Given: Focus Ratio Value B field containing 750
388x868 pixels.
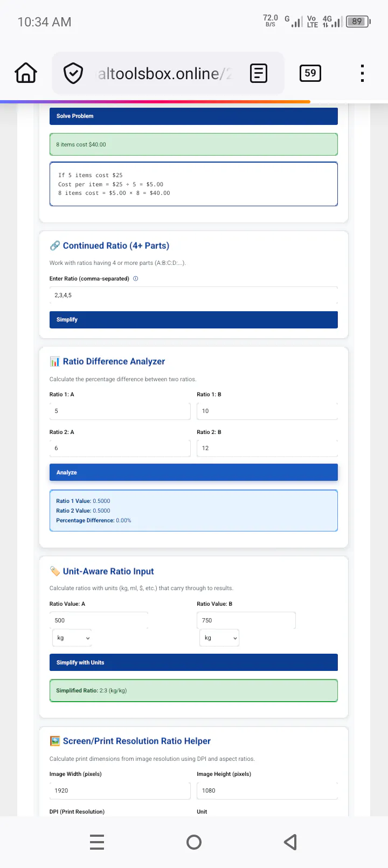Looking at the screenshot, I should 246,620.
